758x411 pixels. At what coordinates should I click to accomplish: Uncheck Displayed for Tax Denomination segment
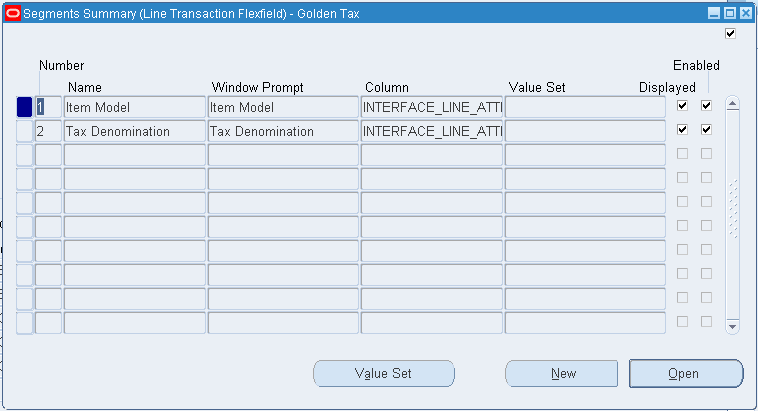point(682,129)
